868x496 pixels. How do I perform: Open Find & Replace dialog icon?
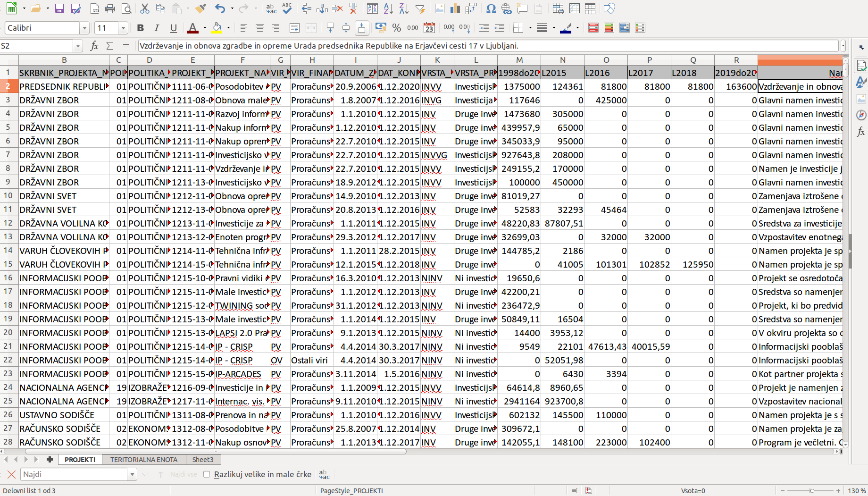271,8
